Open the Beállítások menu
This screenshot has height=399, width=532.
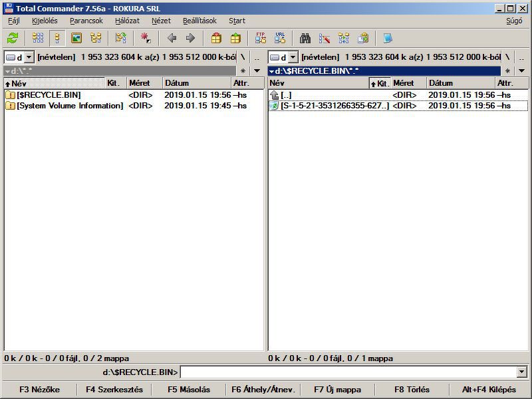199,21
